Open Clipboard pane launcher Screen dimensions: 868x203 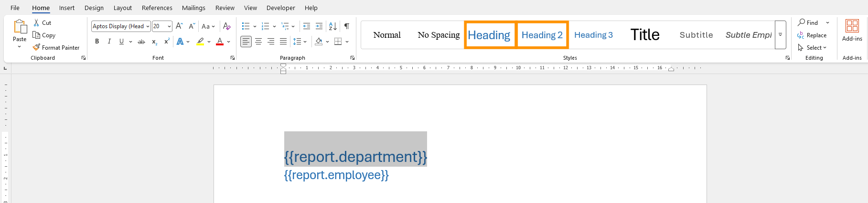pyautogui.click(x=84, y=58)
